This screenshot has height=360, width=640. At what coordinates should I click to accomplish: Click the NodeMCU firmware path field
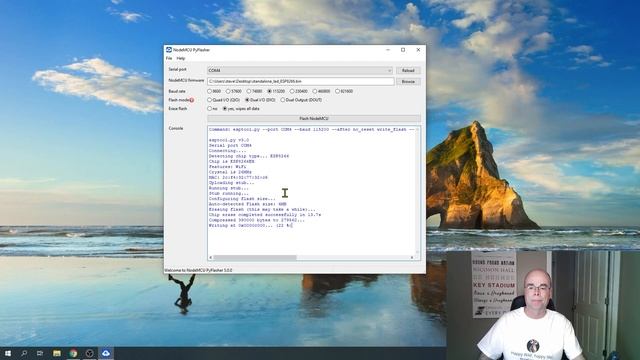[300, 82]
